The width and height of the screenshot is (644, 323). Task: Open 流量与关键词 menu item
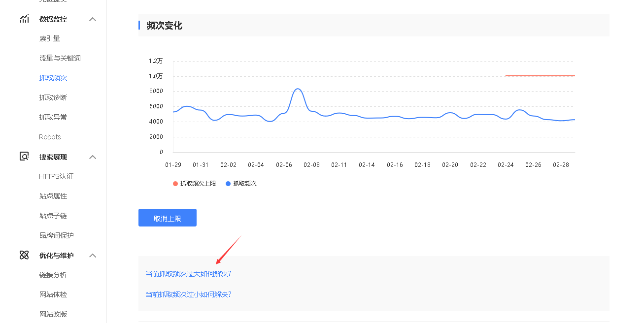click(60, 58)
